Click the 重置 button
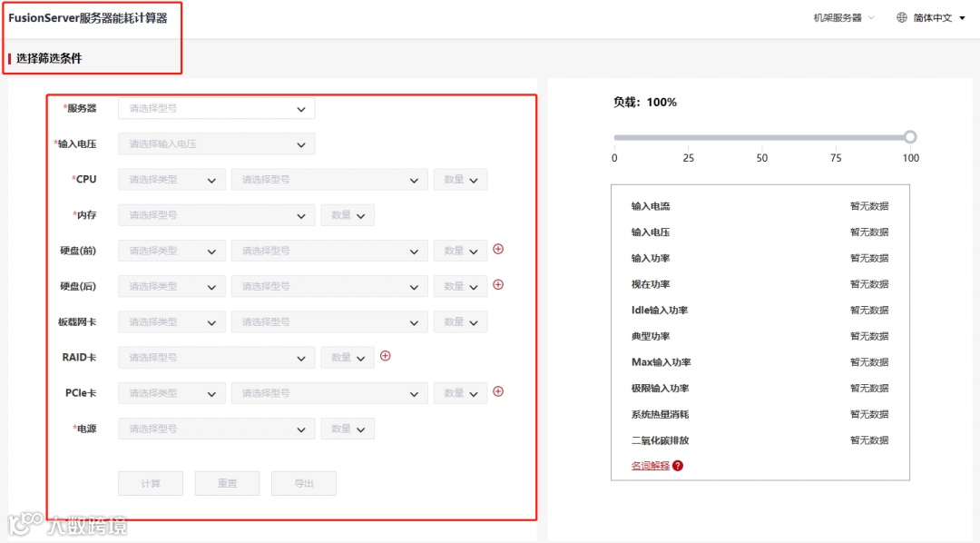Screen dimensions: 980x543 [227, 484]
